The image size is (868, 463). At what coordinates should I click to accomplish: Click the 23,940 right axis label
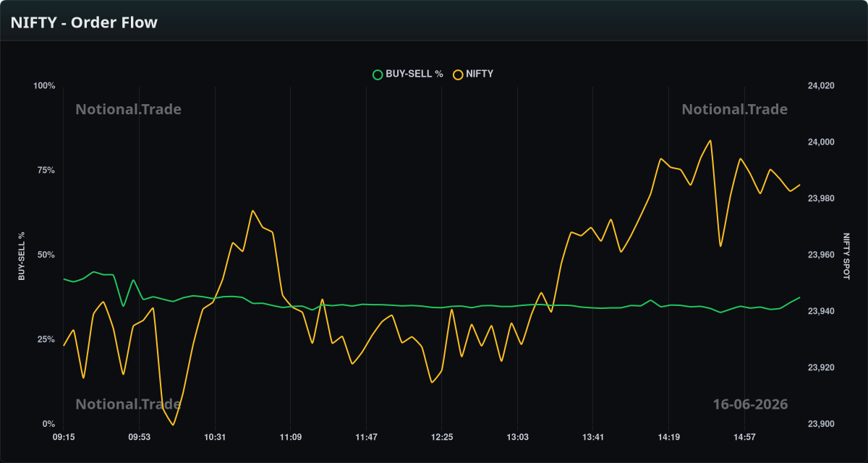click(x=821, y=312)
